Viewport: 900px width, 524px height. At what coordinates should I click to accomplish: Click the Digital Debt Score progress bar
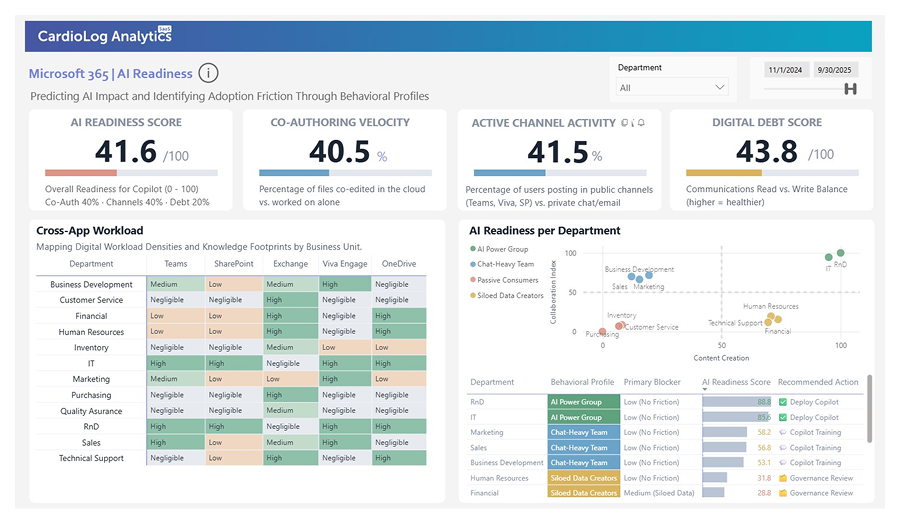773,173
